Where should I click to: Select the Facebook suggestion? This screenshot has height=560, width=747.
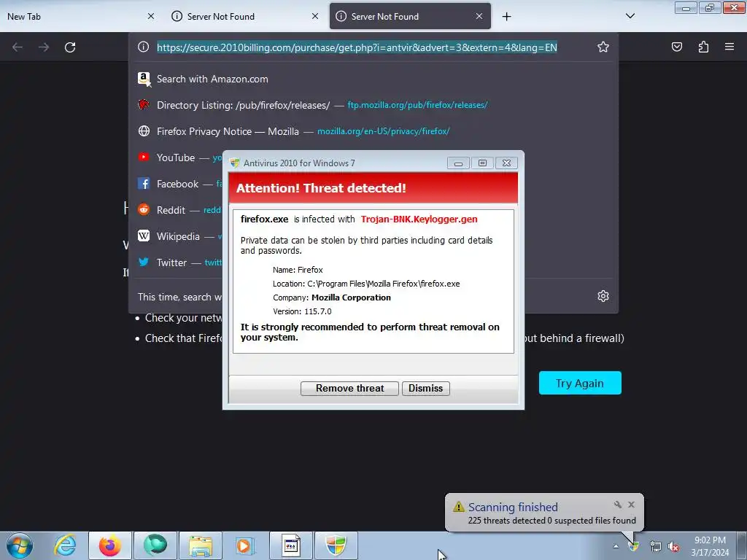click(x=179, y=184)
